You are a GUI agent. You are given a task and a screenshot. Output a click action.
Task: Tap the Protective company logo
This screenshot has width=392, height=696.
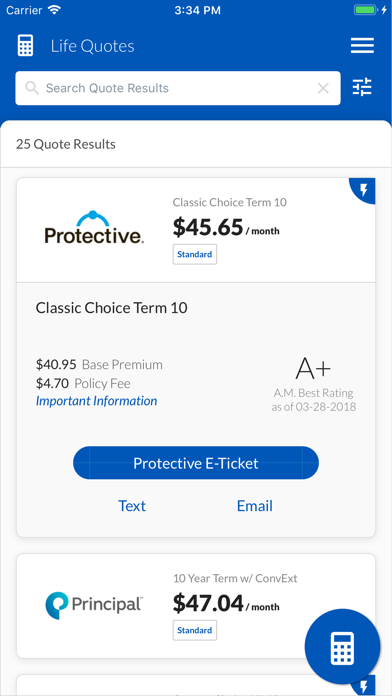94,227
